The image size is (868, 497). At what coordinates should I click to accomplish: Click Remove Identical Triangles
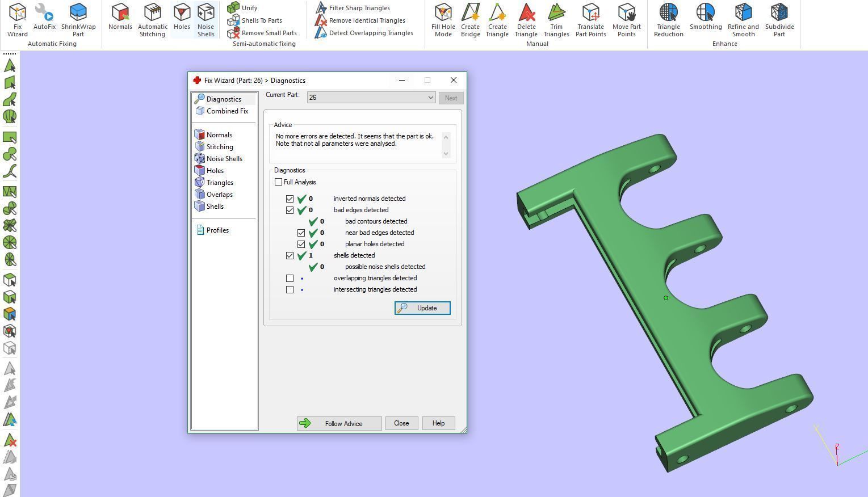(360, 20)
